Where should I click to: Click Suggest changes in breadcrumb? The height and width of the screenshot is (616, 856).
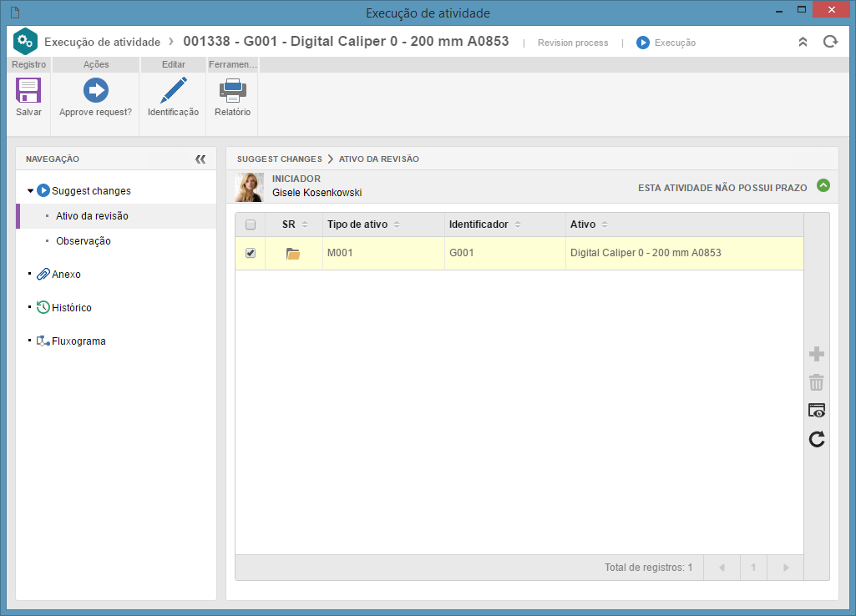point(280,159)
